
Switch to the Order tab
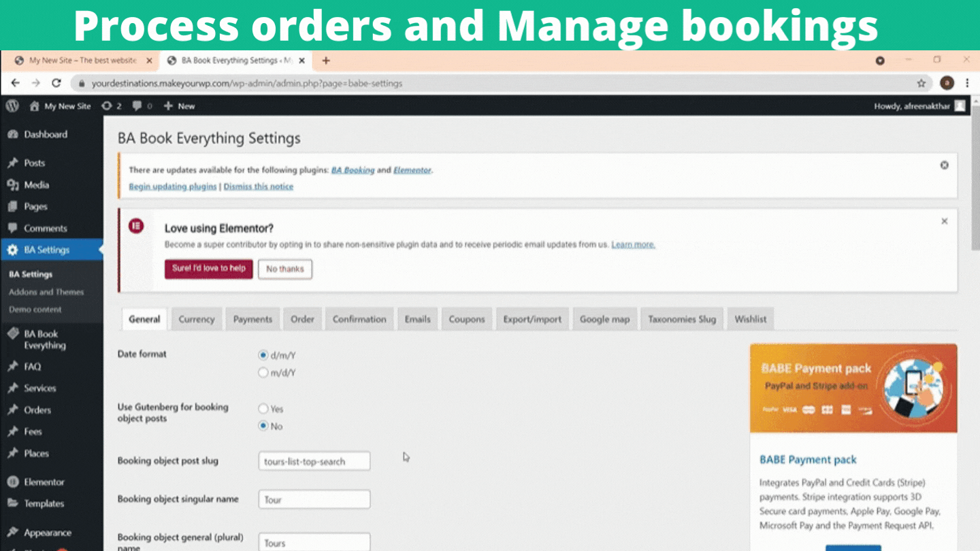click(302, 319)
